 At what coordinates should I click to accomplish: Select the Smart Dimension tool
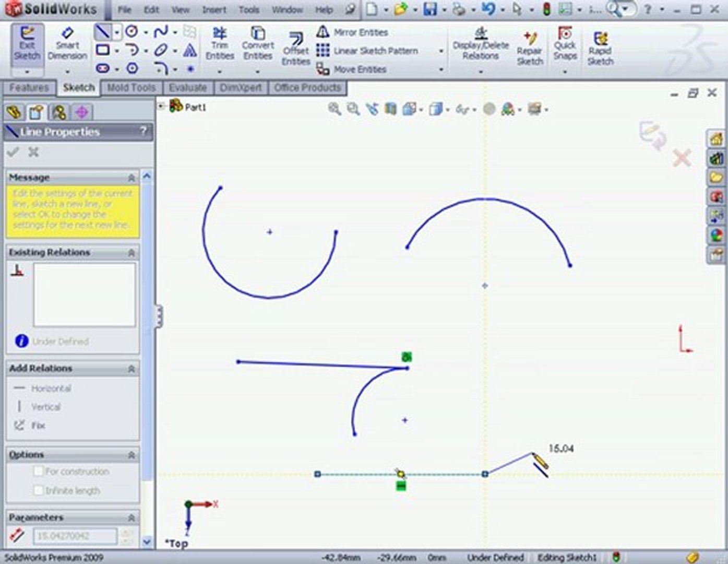67,45
